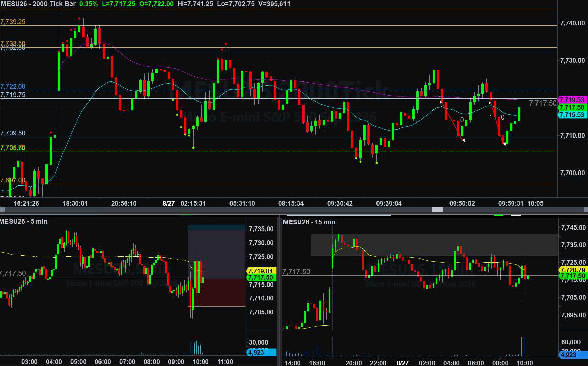Click the Hi=7,741.25 high value in header

195,4
